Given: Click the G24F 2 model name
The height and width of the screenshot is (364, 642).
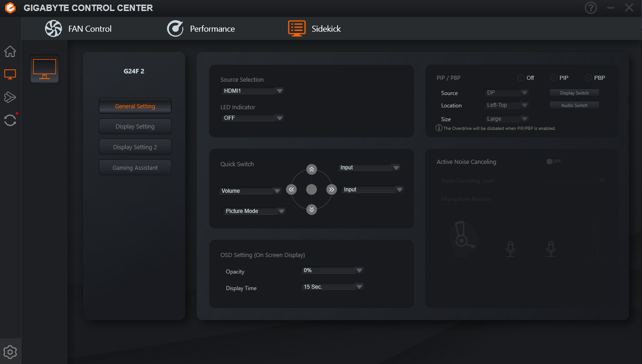Looking at the screenshot, I should (134, 71).
